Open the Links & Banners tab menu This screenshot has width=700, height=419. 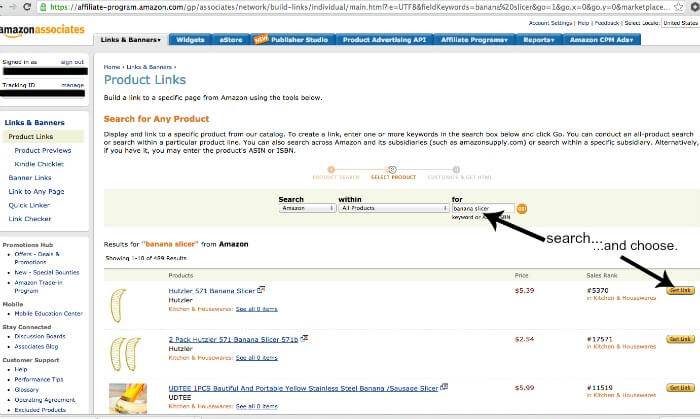pos(130,40)
